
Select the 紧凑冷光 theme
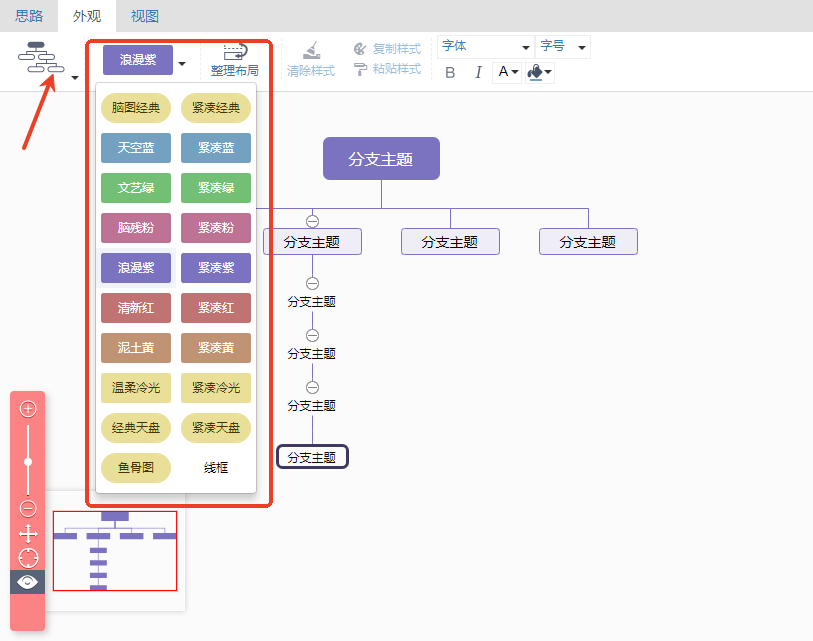coord(216,388)
